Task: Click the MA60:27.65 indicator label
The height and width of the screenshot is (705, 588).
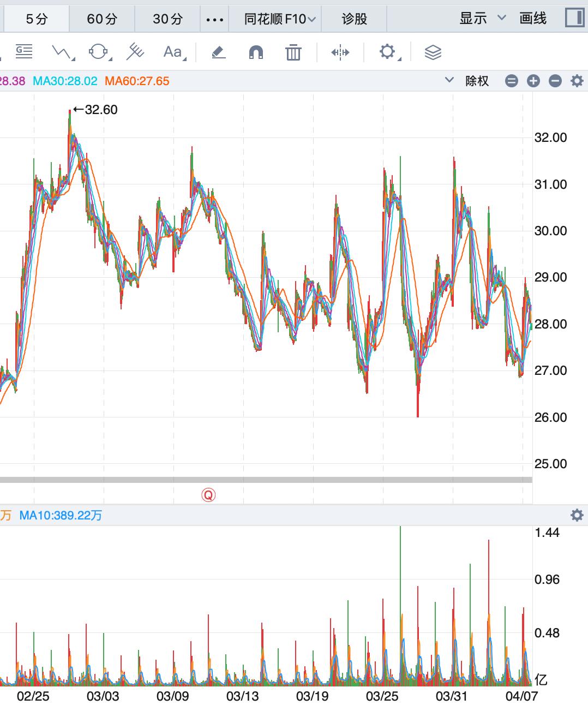Action: [137, 81]
